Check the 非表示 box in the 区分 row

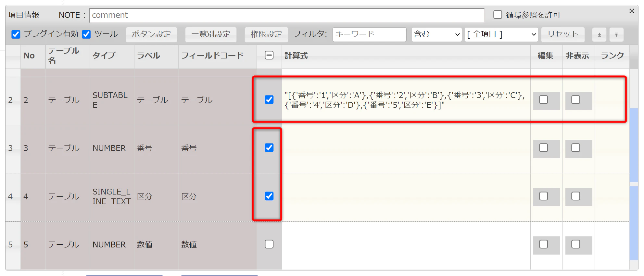coord(576,196)
